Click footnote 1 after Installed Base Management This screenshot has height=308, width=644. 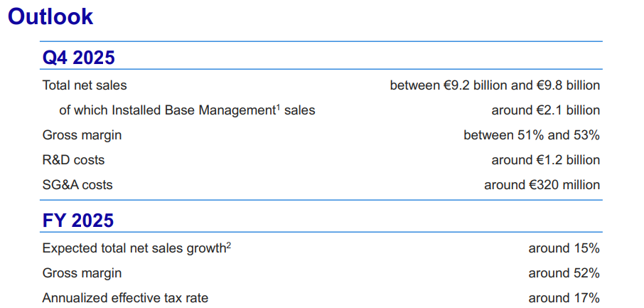pyautogui.click(x=278, y=107)
